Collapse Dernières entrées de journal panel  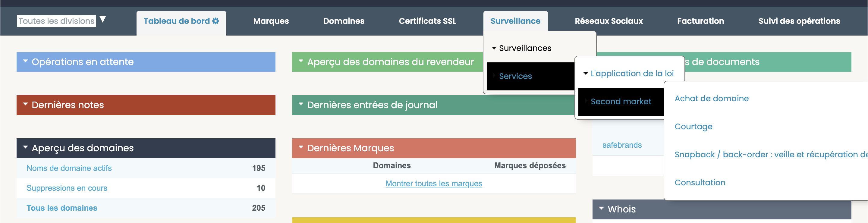pos(301,105)
